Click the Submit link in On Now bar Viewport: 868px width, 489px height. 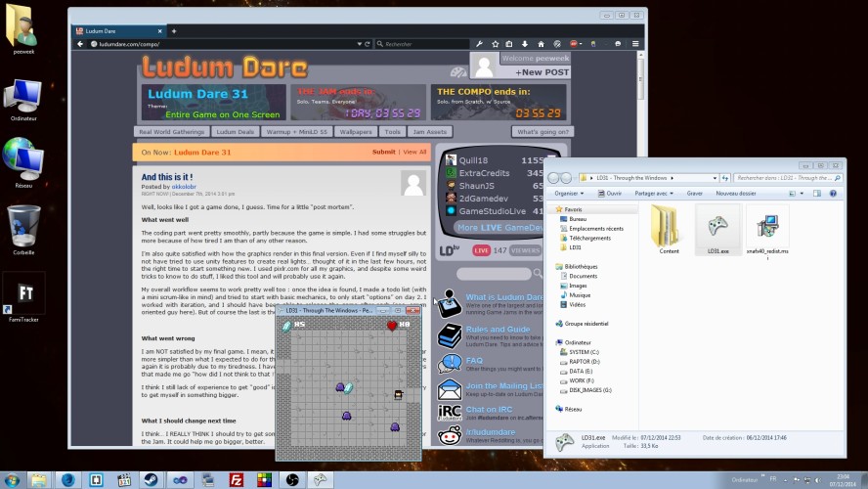coord(383,152)
